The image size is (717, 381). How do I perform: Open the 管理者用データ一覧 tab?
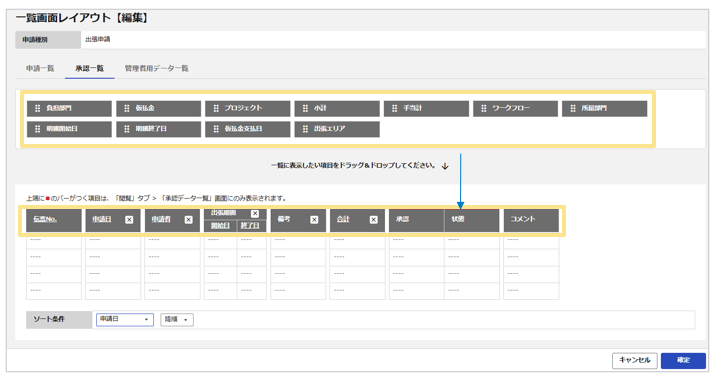tap(157, 69)
